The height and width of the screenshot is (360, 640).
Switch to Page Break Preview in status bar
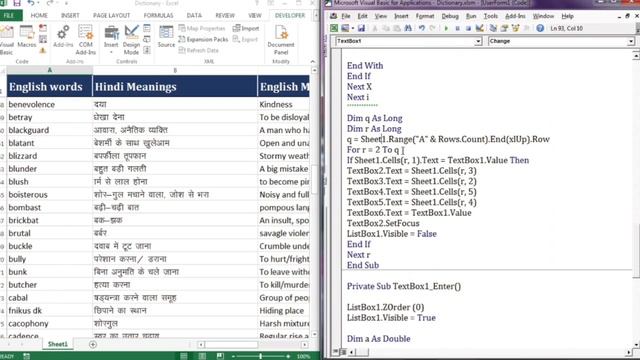(220, 356)
